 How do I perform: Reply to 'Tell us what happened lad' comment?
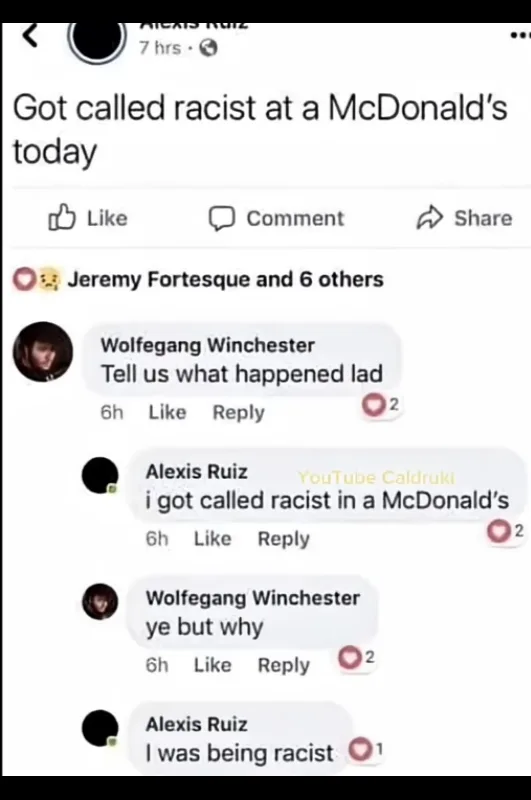click(x=238, y=412)
